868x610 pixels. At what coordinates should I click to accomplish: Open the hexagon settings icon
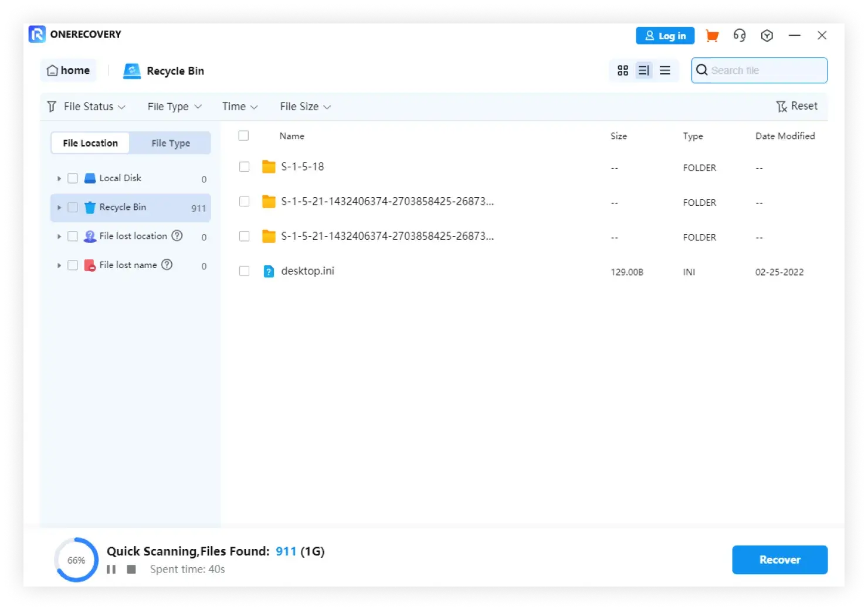point(767,36)
